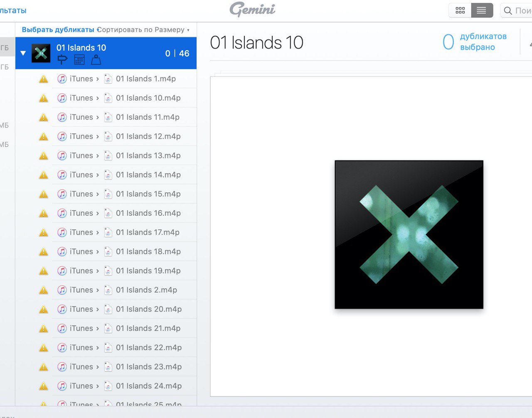Select file name 01 Islands 18.m4p
This screenshot has height=418, width=532.
pos(148,251)
